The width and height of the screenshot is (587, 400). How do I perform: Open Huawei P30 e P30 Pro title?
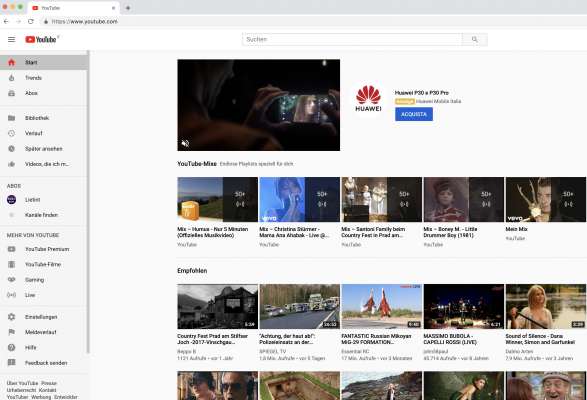[422, 93]
